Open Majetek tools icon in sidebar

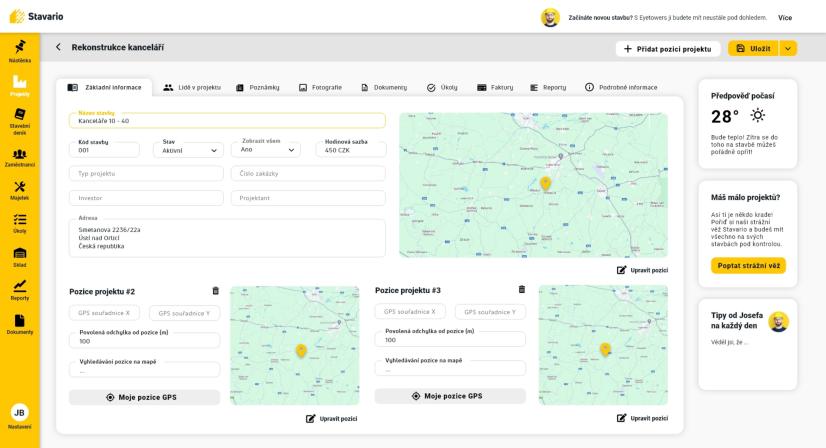tap(19, 191)
